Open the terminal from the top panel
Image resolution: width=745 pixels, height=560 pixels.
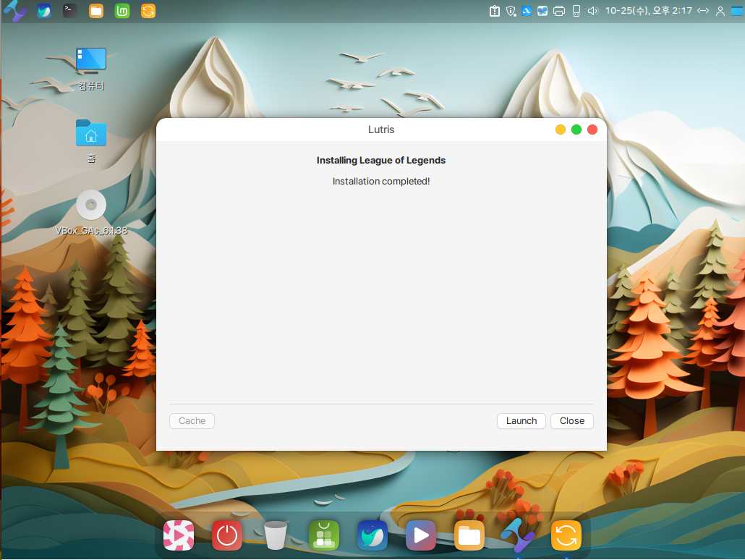click(x=70, y=11)
